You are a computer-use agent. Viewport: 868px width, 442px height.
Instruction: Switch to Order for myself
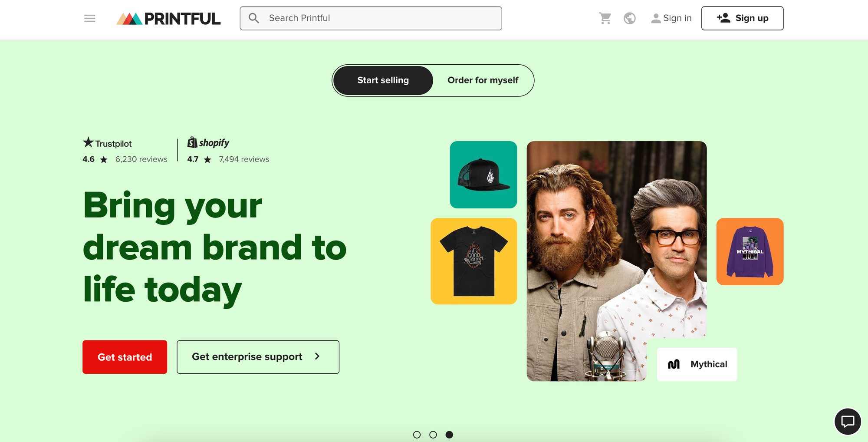pos(483,80)
